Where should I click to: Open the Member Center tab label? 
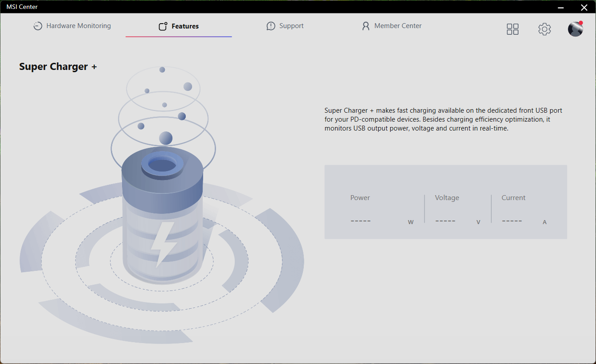point(398,26)
